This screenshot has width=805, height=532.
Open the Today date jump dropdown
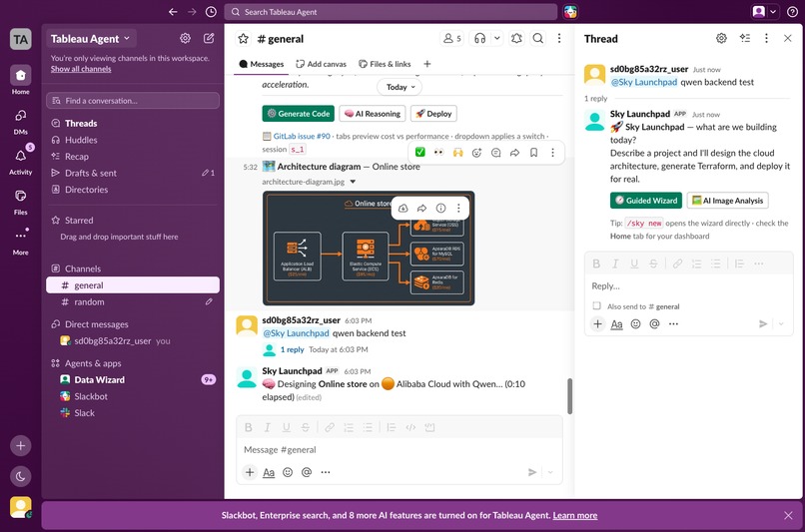[400, 87]
